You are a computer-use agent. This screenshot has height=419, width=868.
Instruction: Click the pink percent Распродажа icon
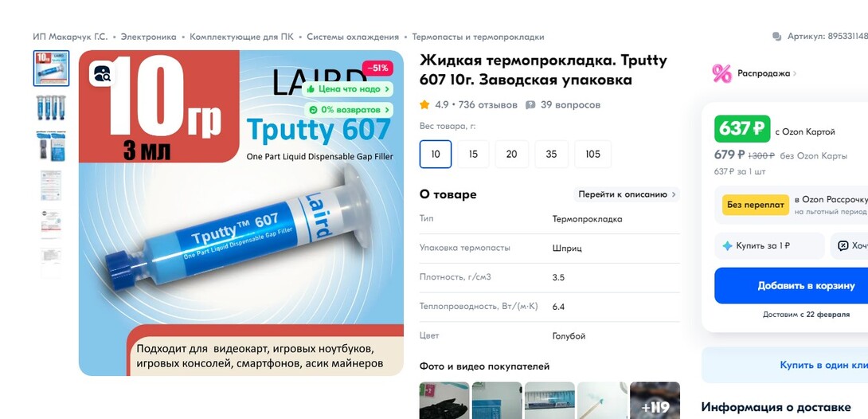click(721, 73)
